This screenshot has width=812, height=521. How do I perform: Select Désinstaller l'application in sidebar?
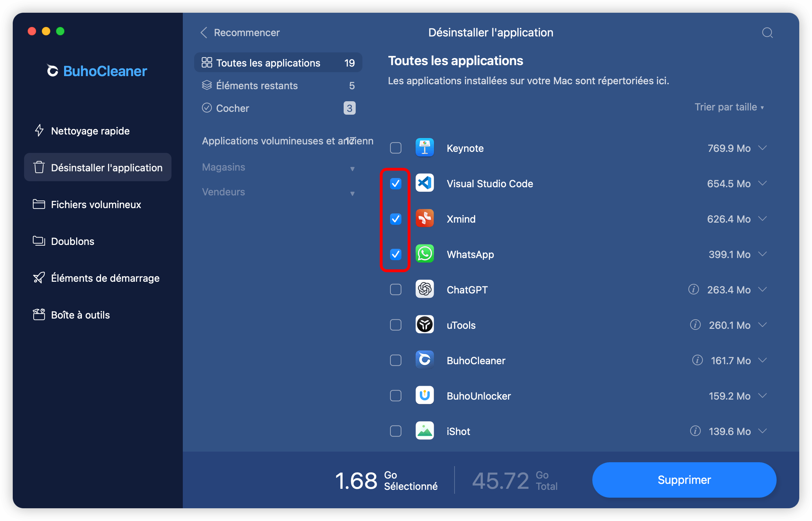(x=98, y=167)
